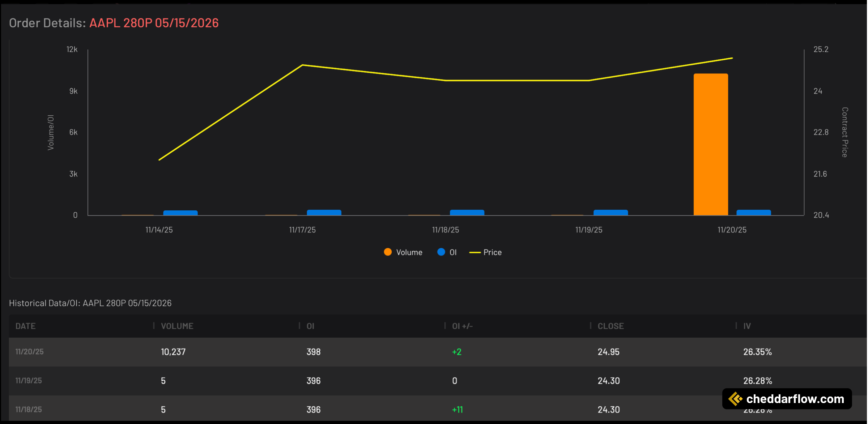The image size is (868, 424).
Task: Click the blue OI bar for 11/20/25
Action: pyautogui.click(x=754, y=213)
